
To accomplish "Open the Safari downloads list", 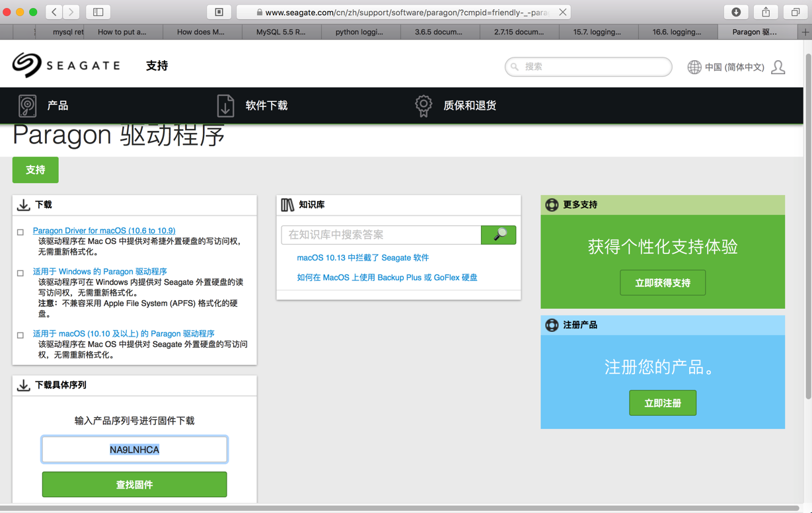I will [736, 12].
